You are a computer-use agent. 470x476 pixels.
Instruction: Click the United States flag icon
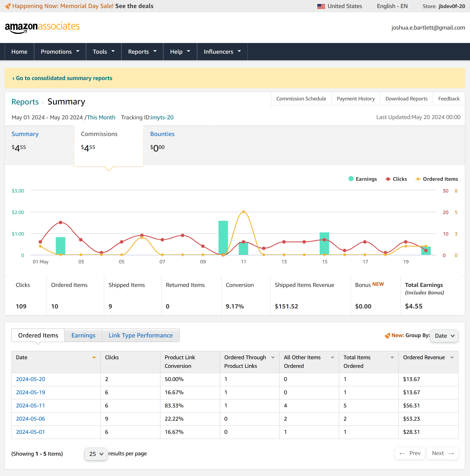click(321, 6)
